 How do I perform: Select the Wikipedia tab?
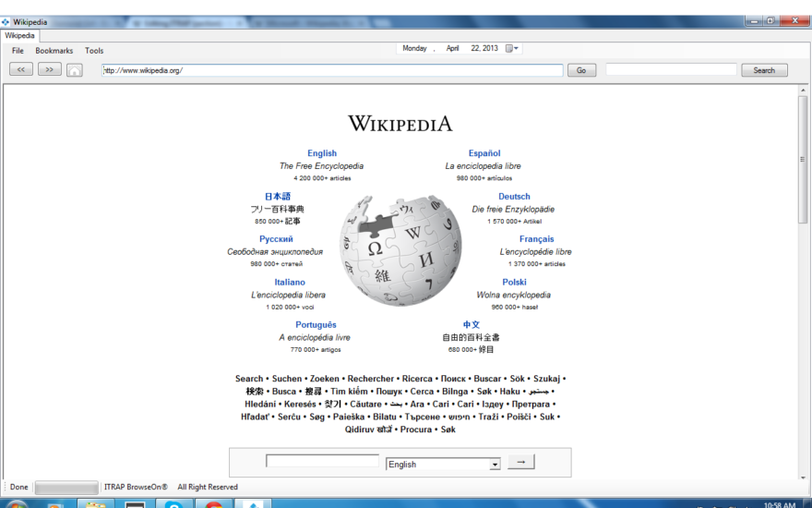(19, 36)
